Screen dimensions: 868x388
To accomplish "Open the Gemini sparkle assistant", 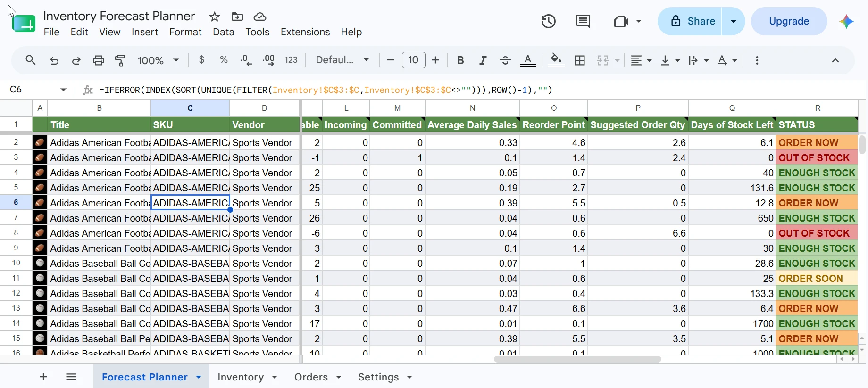I will point(846,21).
